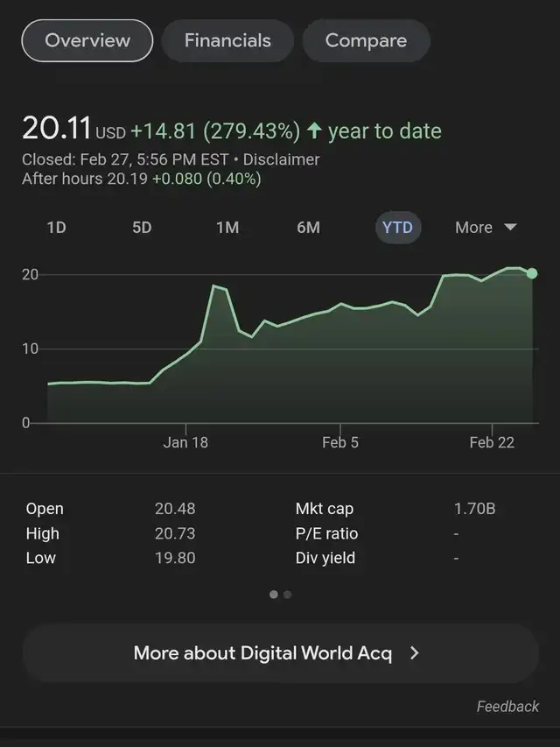Click the More dropdown arrow icon

pyautogui.click(x=511, y=228)
